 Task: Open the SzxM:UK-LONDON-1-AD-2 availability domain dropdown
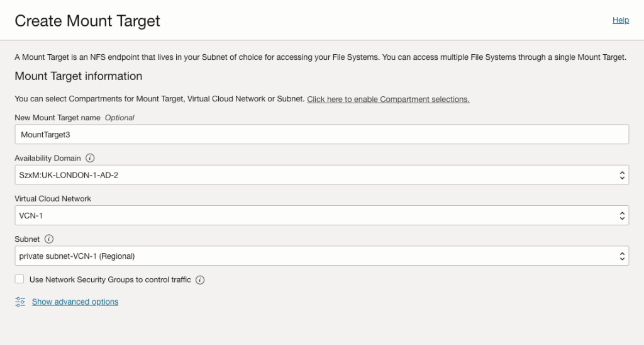point(314,175)
